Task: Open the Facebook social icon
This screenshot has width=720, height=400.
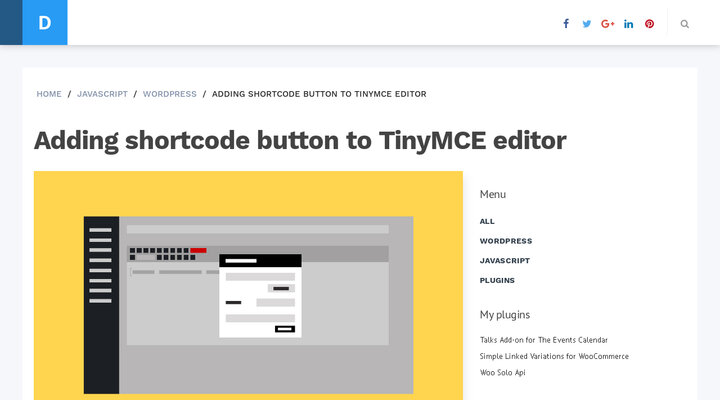Action: 566,24
